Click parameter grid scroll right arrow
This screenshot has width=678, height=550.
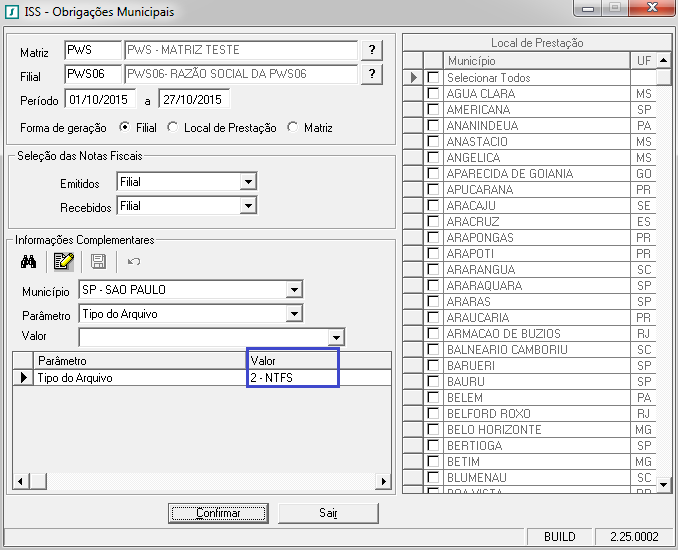coord(383,481)
